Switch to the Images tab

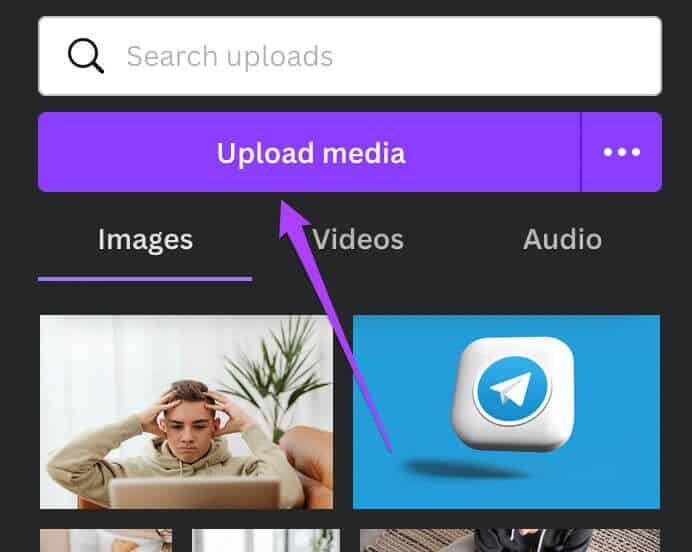click(145, 240)
